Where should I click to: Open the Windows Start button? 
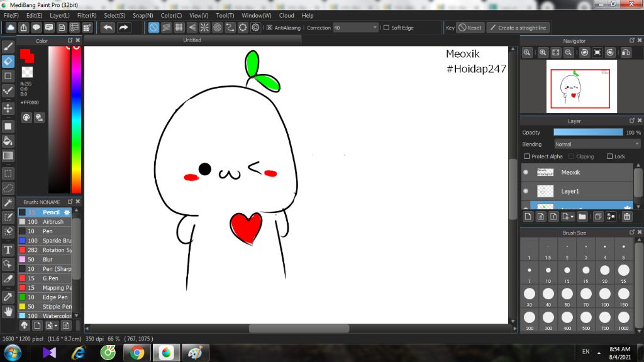[x=12, y=353]
